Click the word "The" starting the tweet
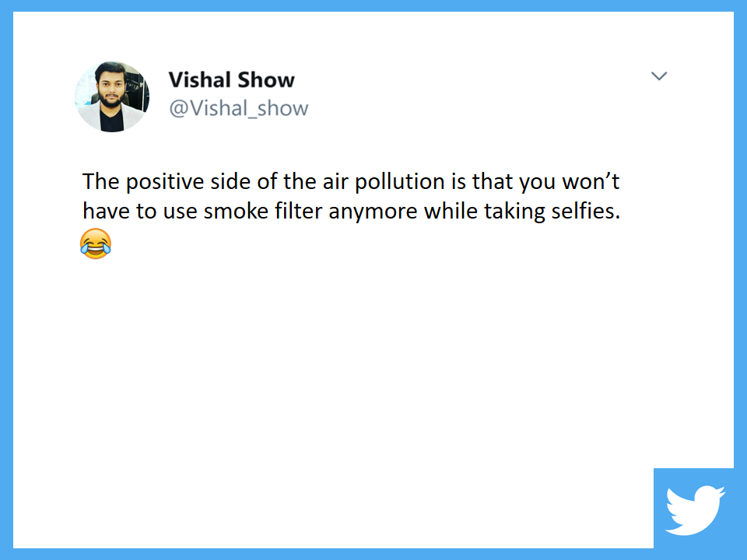This screenshot has width=747, height=560. click(x=100, y=181)
